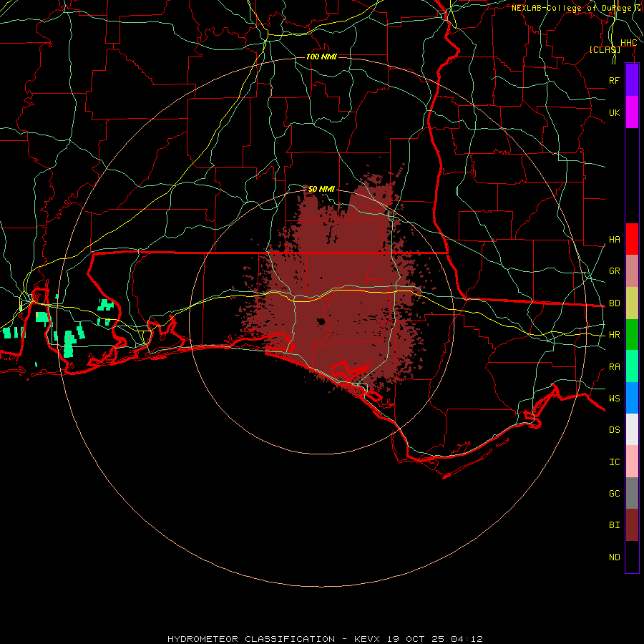Click the 100 NMI range ring label
Image resolution: width=644 pixels, height=644 pixels.
pos(321,57)
